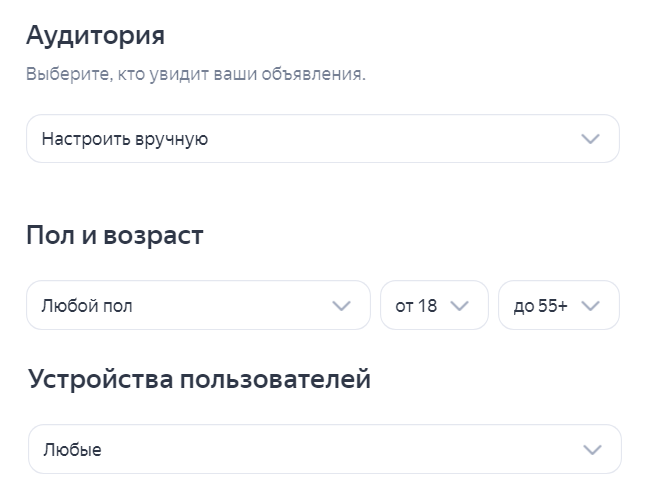The width and height of the screenshot is (655, 503).
Task: Click the 'Настроить вручную' selected value text
Action: click(125, 139)
